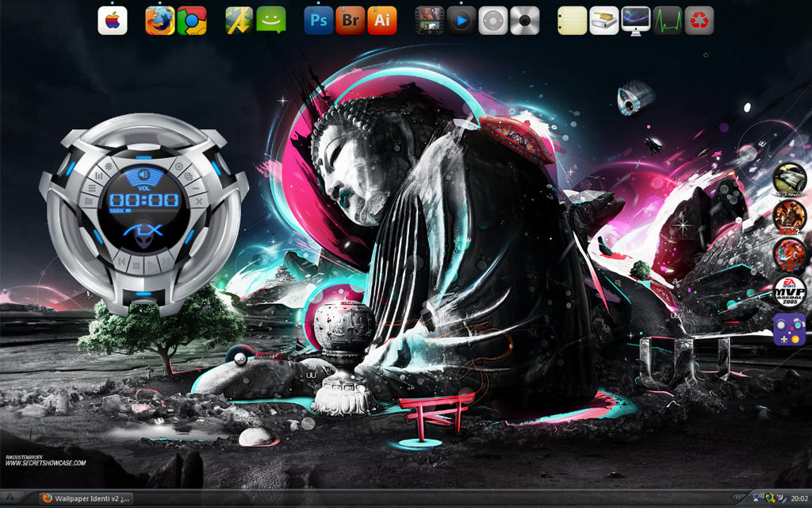Open the hard drive dock icon
812x508 pixels.
tap(603, 21)
